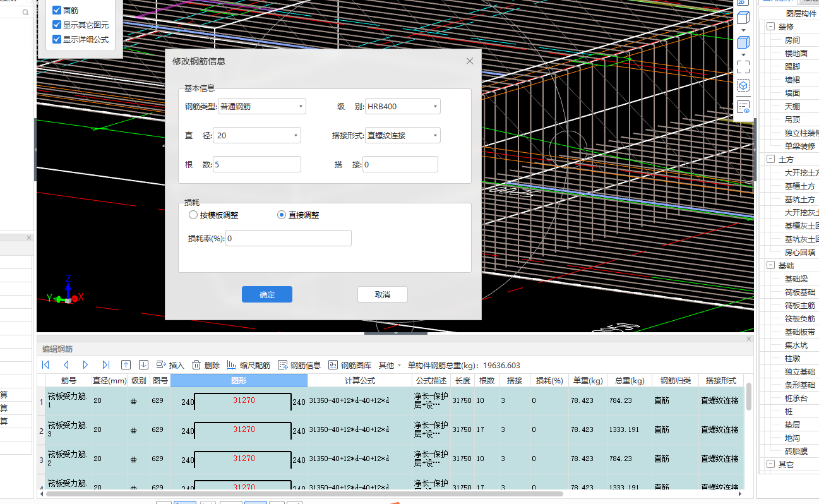Collapse the 其它 tree group
The width and height of the screenshot is (819, 504).
770,464
